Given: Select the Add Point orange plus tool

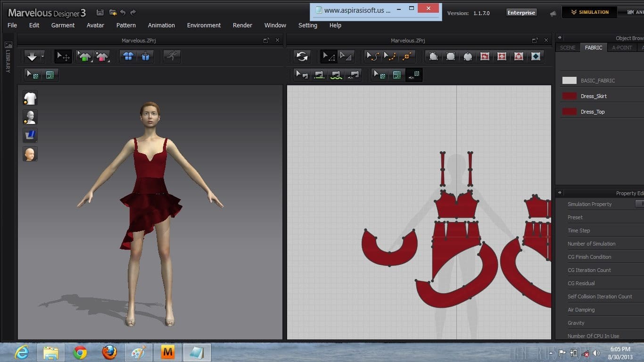Looking at the screenshot, I should pyautogui.click(x=406, y=57).
